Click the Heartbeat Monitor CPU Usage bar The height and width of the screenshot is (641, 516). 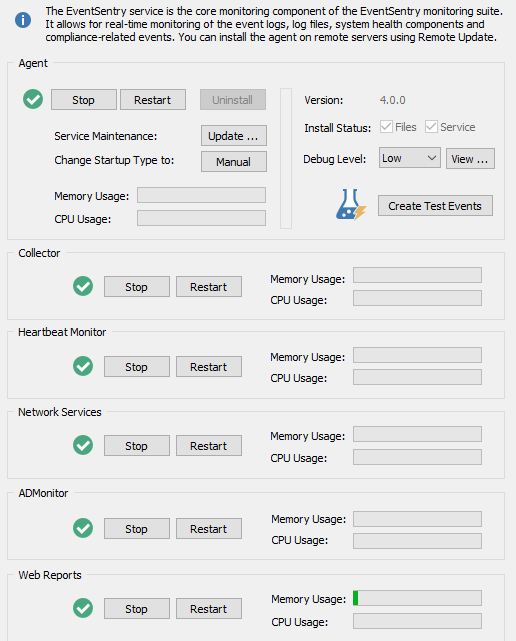pos(417,377)
